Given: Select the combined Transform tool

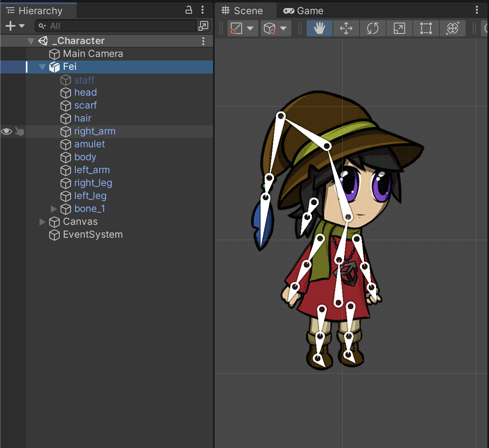Looking at the screenshot, I should click(453, 28).
